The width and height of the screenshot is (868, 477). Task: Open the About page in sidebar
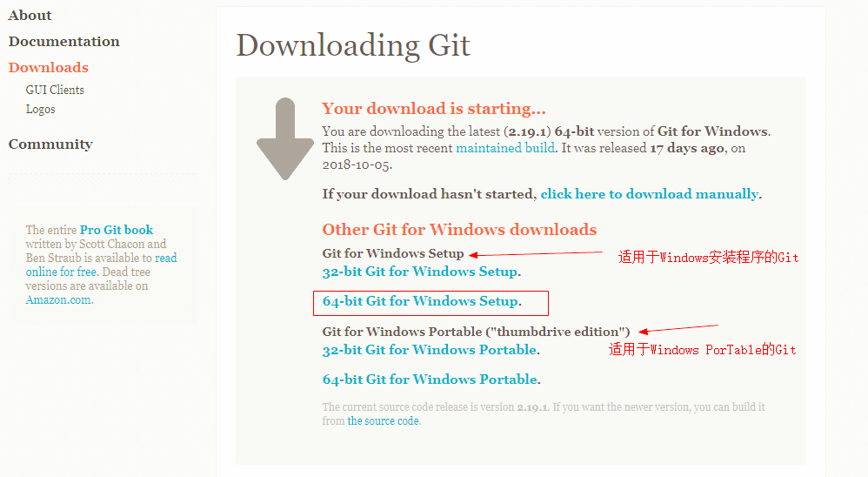click(30, 16)
